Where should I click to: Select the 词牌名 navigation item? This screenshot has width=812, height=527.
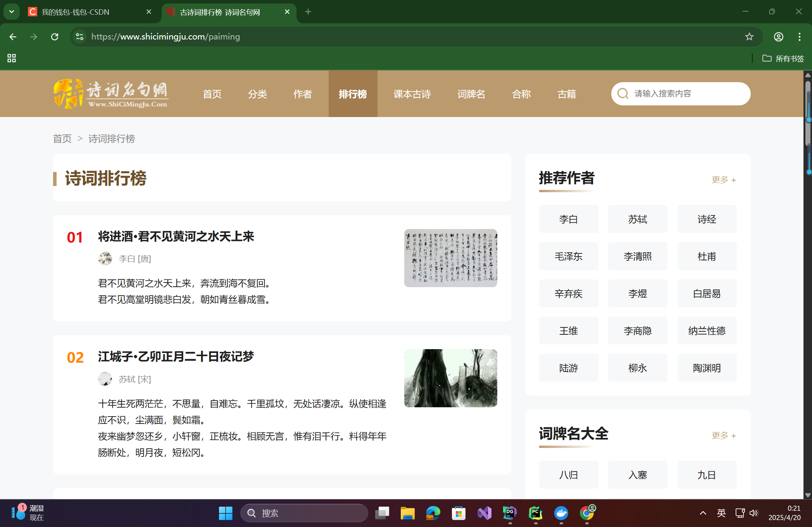471,94
